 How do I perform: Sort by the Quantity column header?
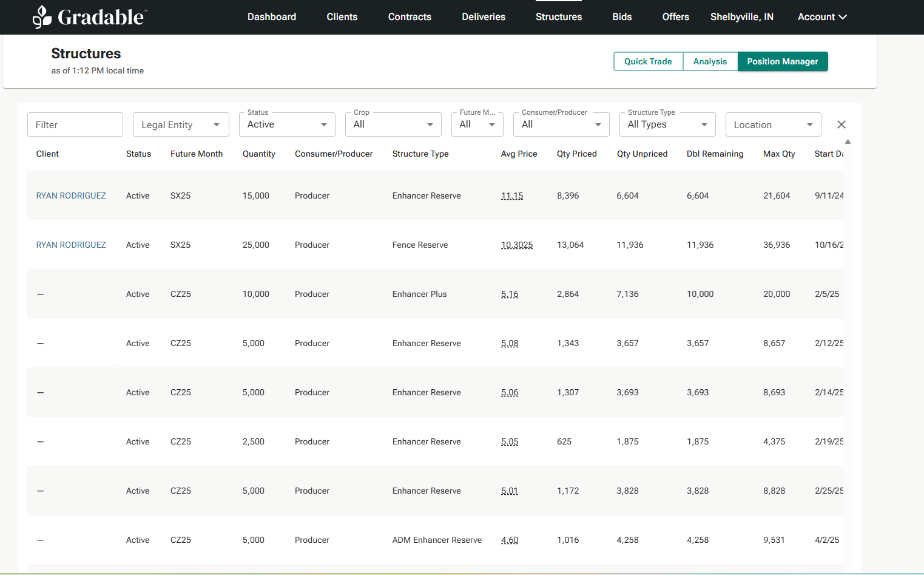259,154
